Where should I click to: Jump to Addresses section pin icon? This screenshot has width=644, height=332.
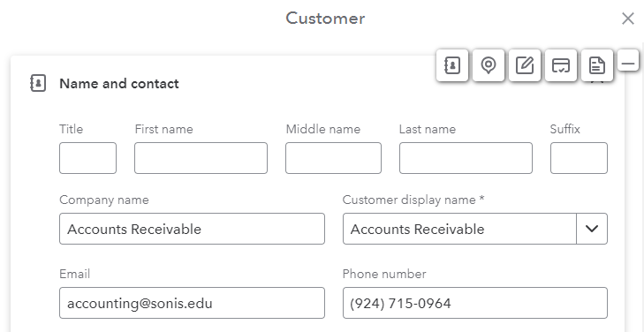pos(489,65)
